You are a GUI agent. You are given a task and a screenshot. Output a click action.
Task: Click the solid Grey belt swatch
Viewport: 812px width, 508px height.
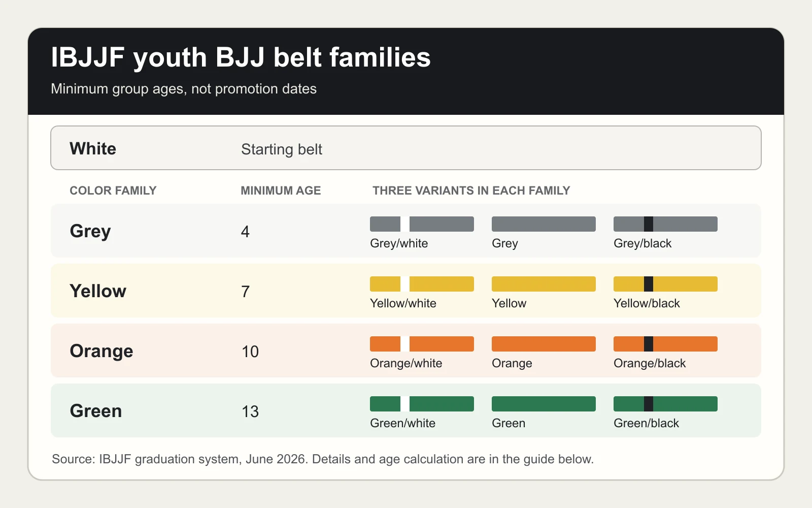coord(544,224)
